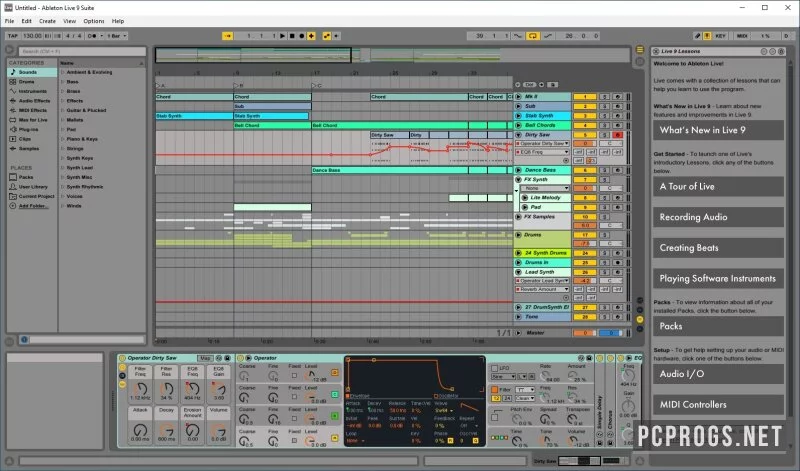
Task: Open Operator Dirty Saw device chooser dropdown
Action: point(542,144)
